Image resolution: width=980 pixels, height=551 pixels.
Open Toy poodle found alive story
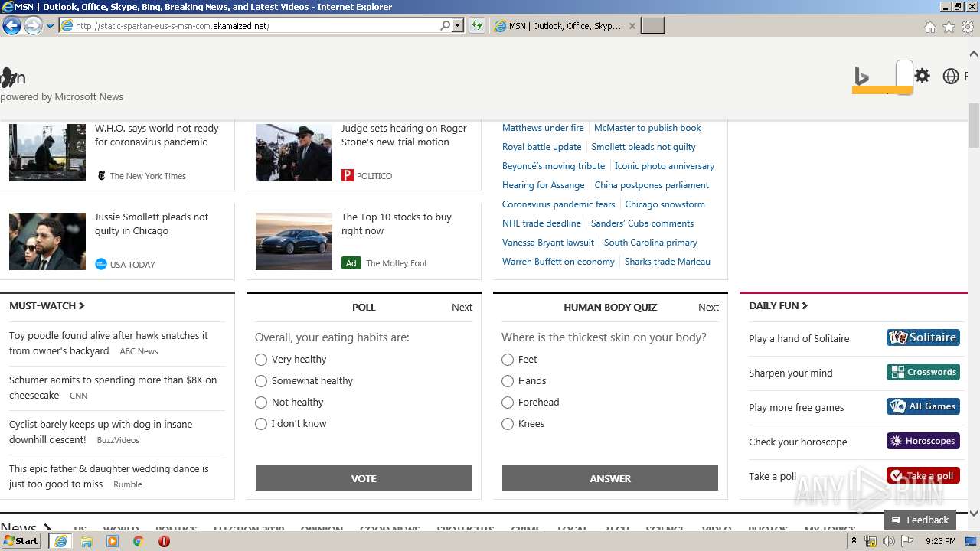tap(109, 343)
